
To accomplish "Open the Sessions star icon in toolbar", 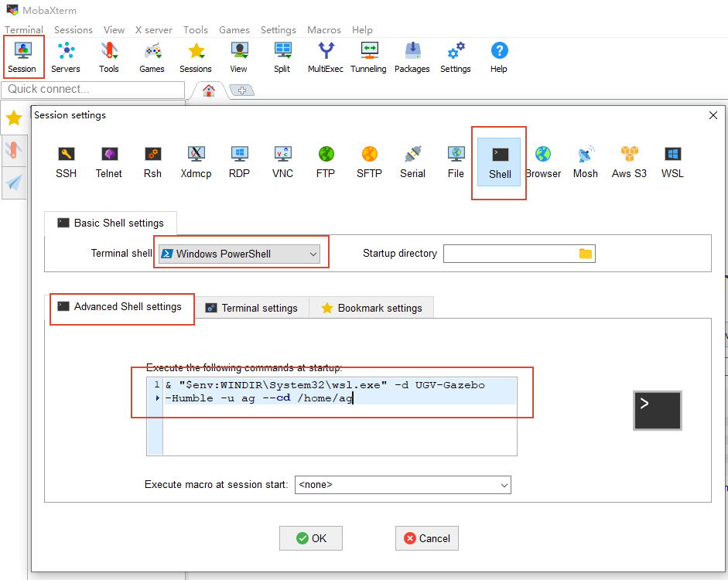I will click(196, 57).
